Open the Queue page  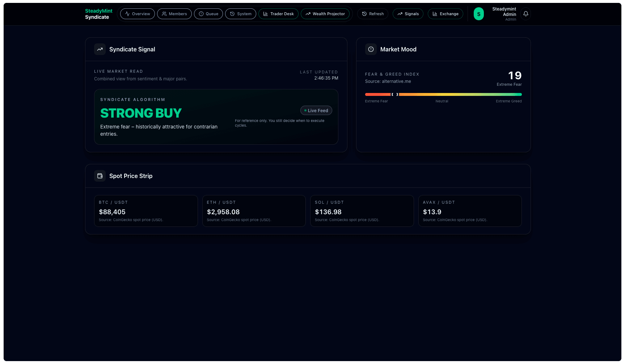208,14
